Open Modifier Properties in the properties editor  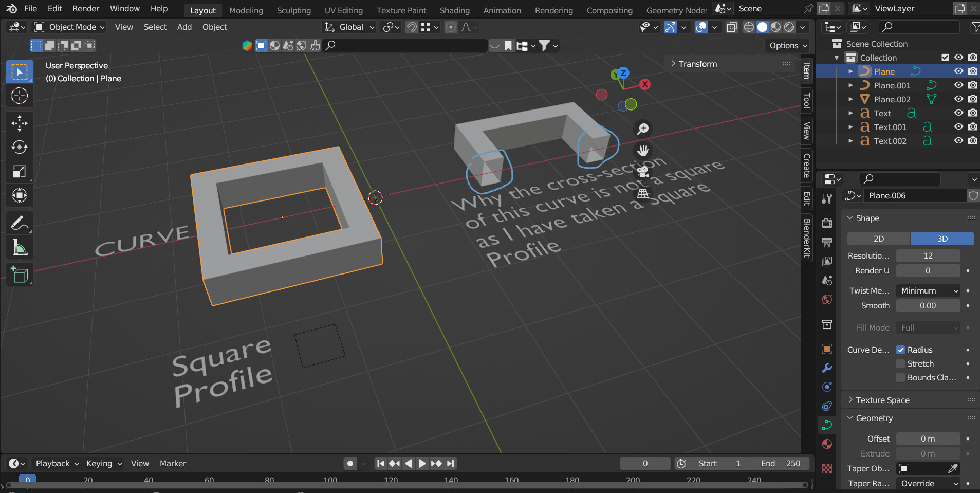(x=827, y=369)
